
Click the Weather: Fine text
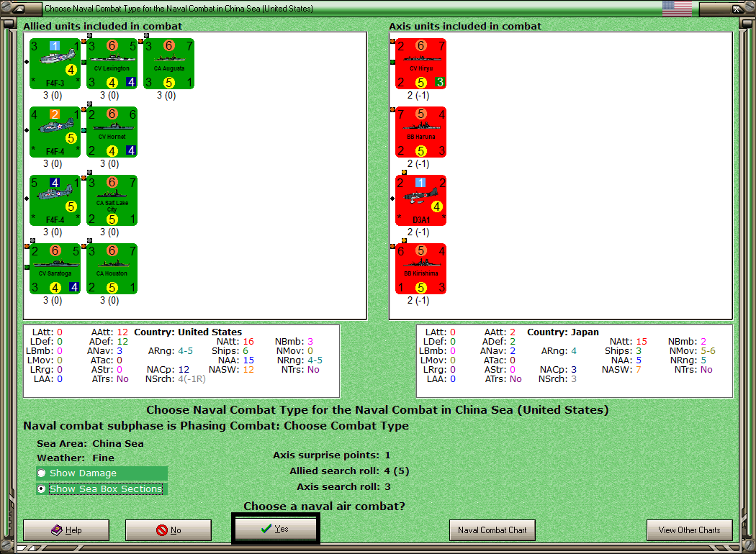[76, 458]
